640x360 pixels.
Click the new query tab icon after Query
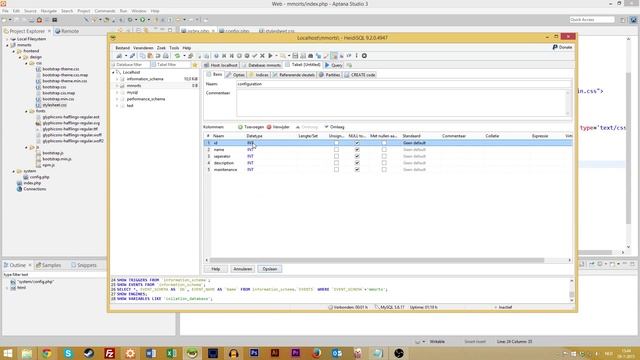coord(349,65)
